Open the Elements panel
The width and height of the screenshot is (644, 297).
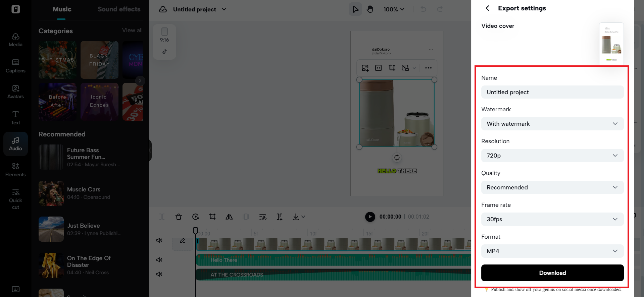[15, 170]
